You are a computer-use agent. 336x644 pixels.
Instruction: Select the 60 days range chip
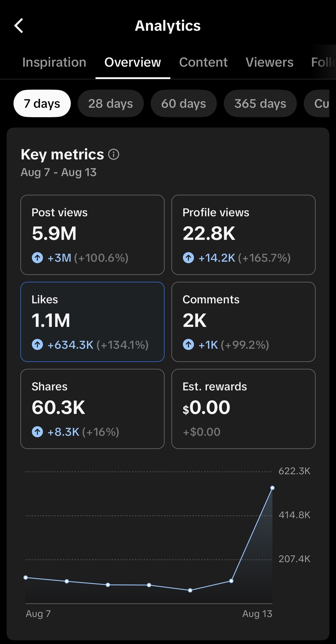pyautogui.click(x=184, y=103)
